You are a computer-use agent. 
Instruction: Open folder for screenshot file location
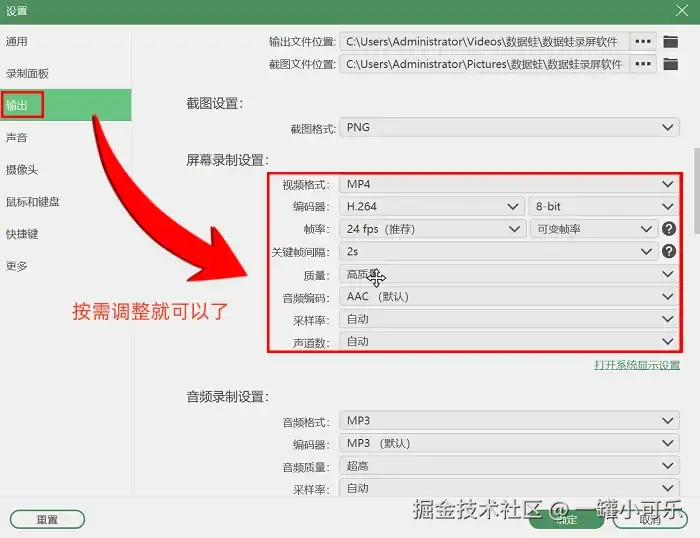point(670,64)
